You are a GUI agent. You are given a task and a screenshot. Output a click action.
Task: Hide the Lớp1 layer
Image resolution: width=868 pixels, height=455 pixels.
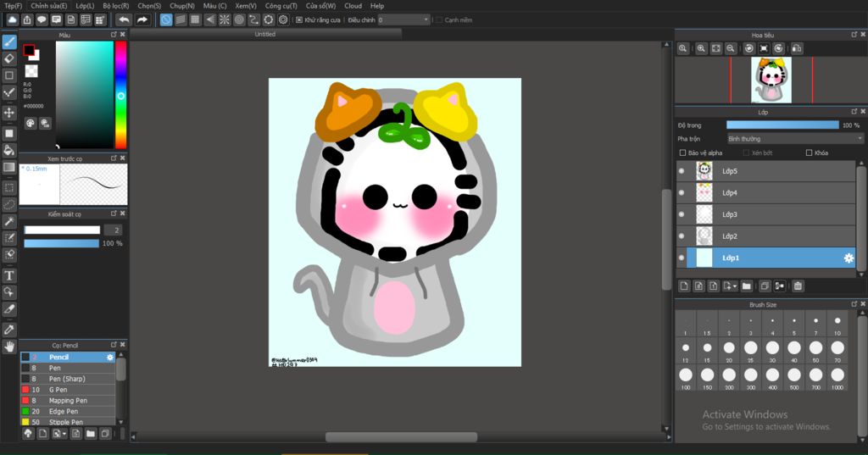[x=682, y=258]
